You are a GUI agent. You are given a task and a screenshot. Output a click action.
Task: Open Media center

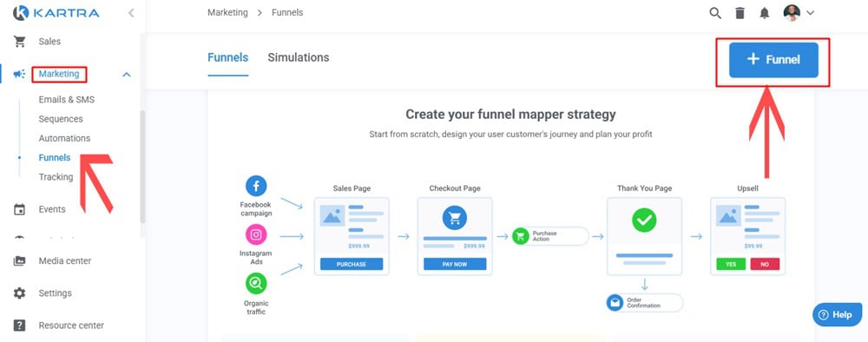pos(65,260)
